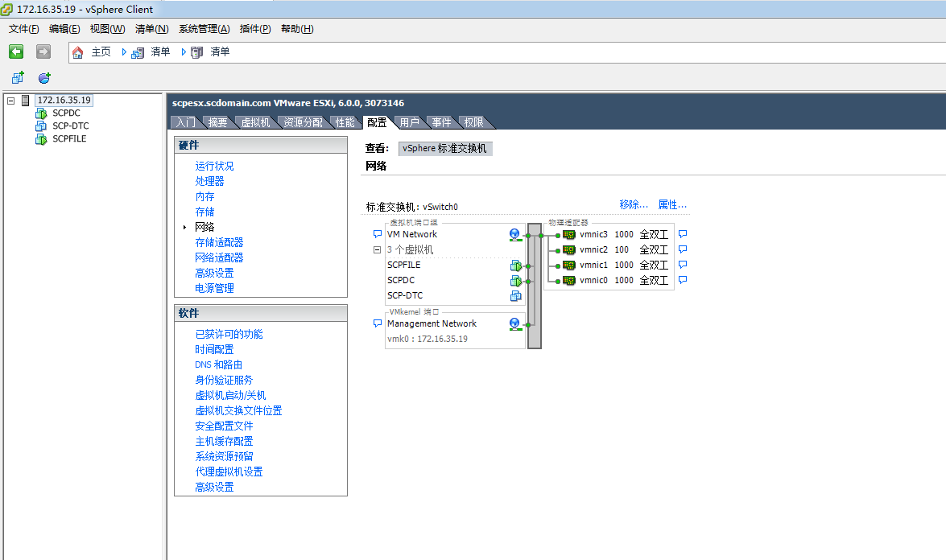Collapse the 172.16.35.19 host tree node
Screen dimensions: 946x560
click(x=10, y=101)
